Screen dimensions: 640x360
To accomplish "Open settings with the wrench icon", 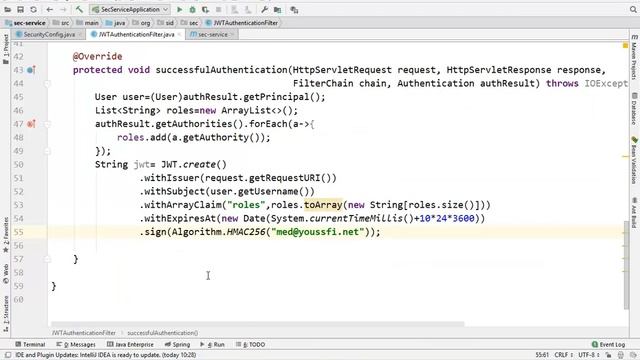I will pos(264,9).
